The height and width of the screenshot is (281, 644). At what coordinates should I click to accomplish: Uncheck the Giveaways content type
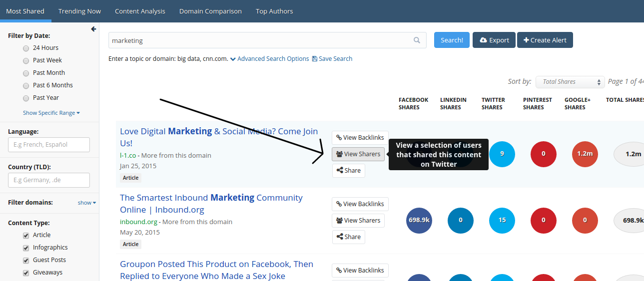coord(26,273)
